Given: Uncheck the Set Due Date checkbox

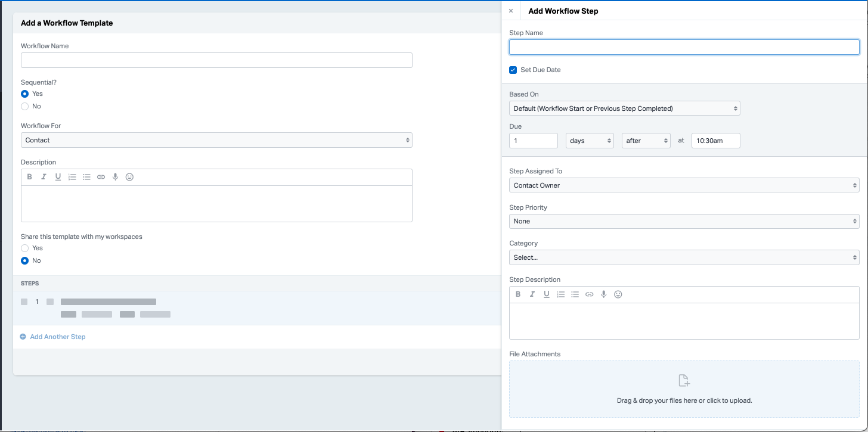Looking at the screenshot, I should tap(513, 70).
